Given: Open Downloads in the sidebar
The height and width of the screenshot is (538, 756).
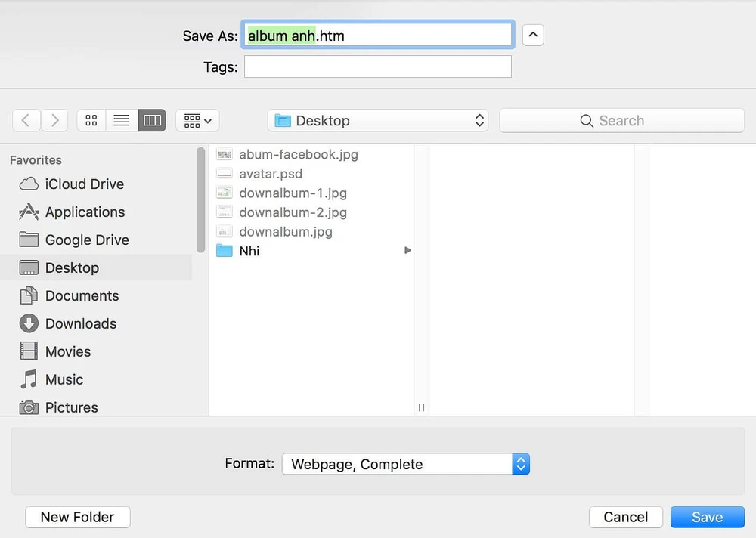Looking at the screenshot, I should [x=80, y=324].
